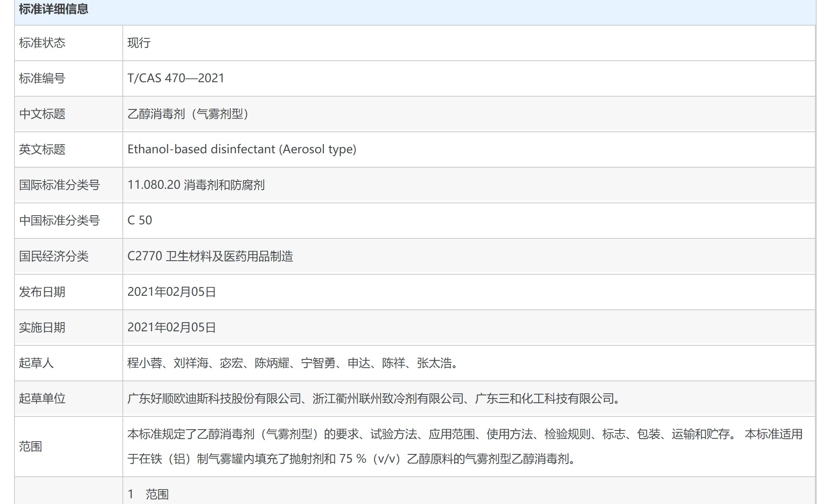Click the 起草单位 row label
The image size is (817, 504).
point(42,399)
